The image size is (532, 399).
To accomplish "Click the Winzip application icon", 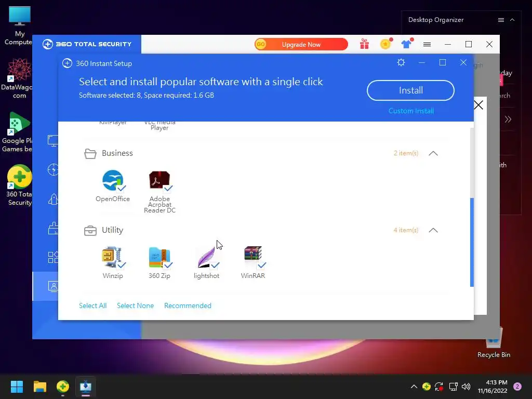I will (112, 257).
